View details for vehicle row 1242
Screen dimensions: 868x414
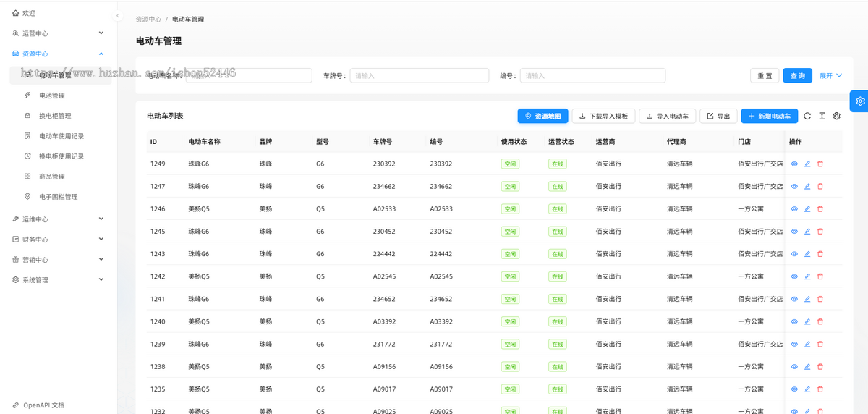[x=794, y=276]
